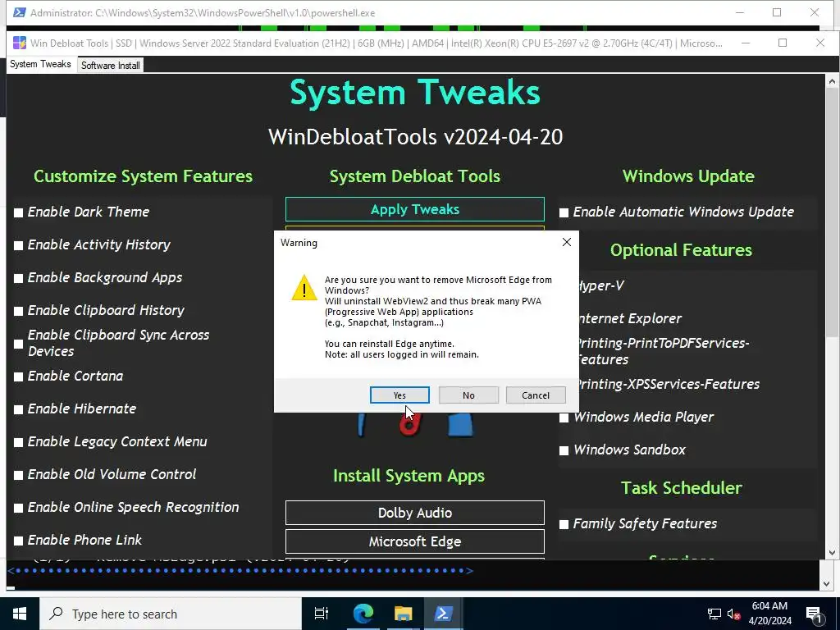Switch to Software Install tab

(x=111, y=66)
